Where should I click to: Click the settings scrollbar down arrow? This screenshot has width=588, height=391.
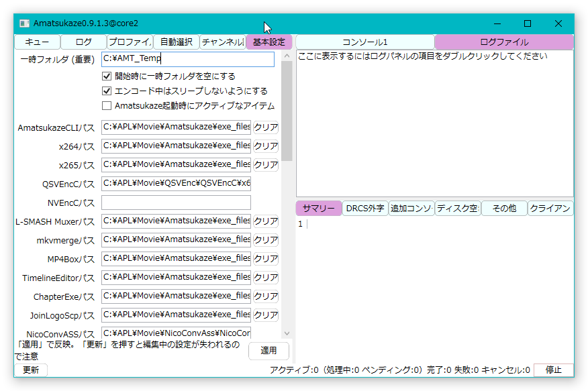coord(287,333)
